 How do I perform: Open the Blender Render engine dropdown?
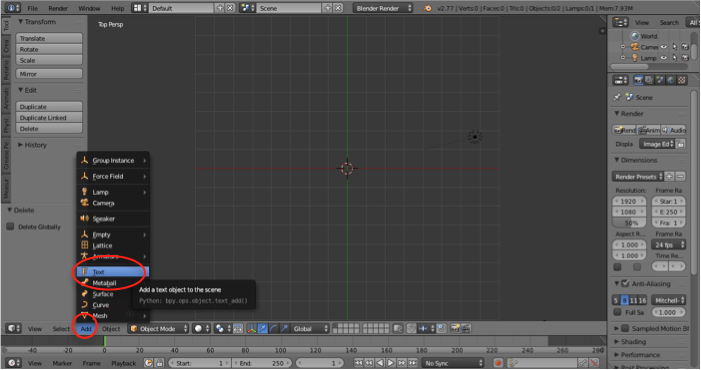pyautogui.click(x=383, y=8)
